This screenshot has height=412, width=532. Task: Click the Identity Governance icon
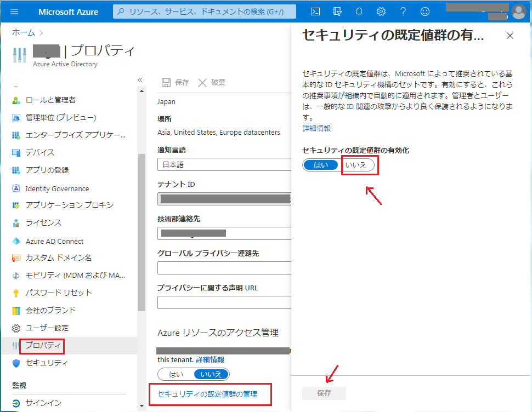pyautogui.click(x=16, y=188)
